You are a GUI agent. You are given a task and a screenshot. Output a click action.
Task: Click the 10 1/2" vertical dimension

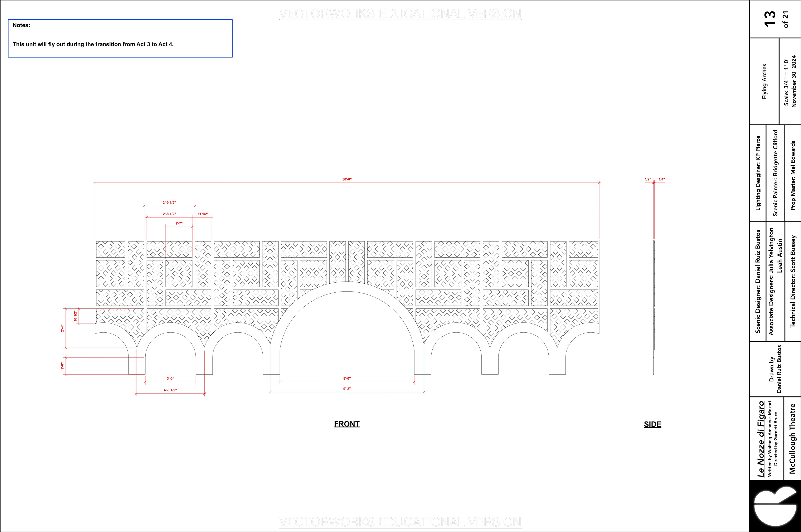(x=75, y=316)
